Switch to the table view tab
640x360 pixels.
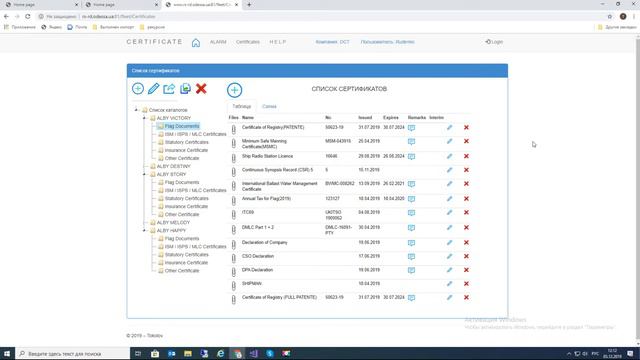[242, 107]
